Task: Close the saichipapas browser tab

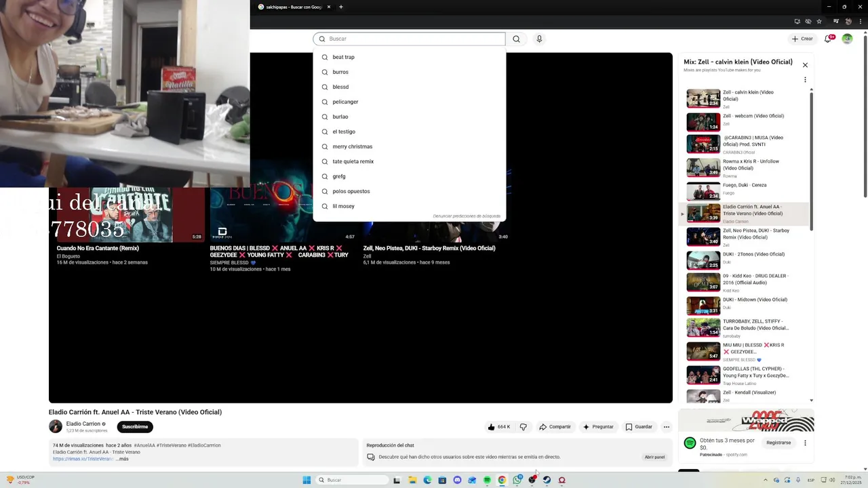Action: 329,7
